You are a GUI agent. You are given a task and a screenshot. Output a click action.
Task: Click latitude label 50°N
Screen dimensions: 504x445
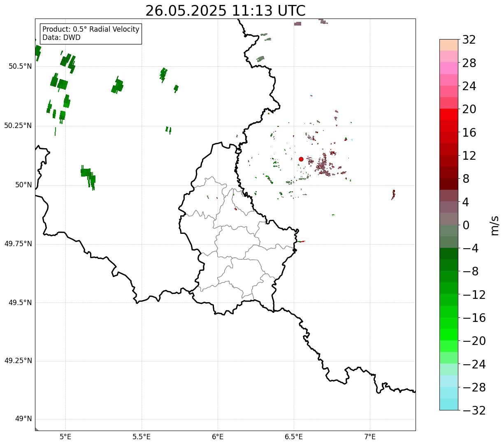point(23,185)
